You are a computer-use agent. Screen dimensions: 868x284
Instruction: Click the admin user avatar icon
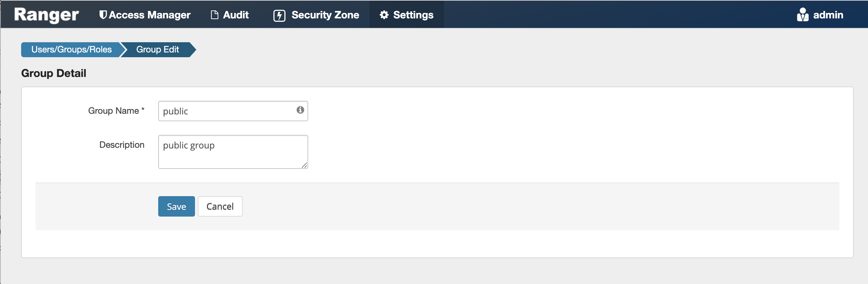point(803,15)
